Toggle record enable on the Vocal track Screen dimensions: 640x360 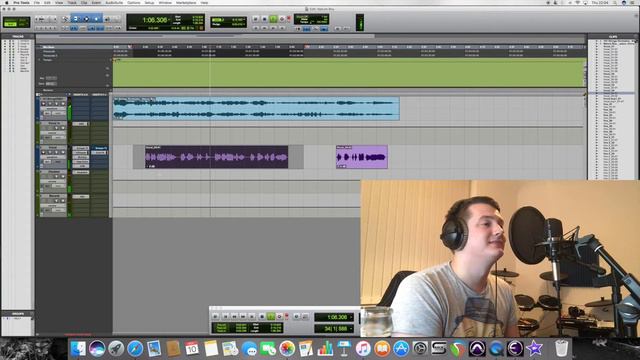[43, 152]
